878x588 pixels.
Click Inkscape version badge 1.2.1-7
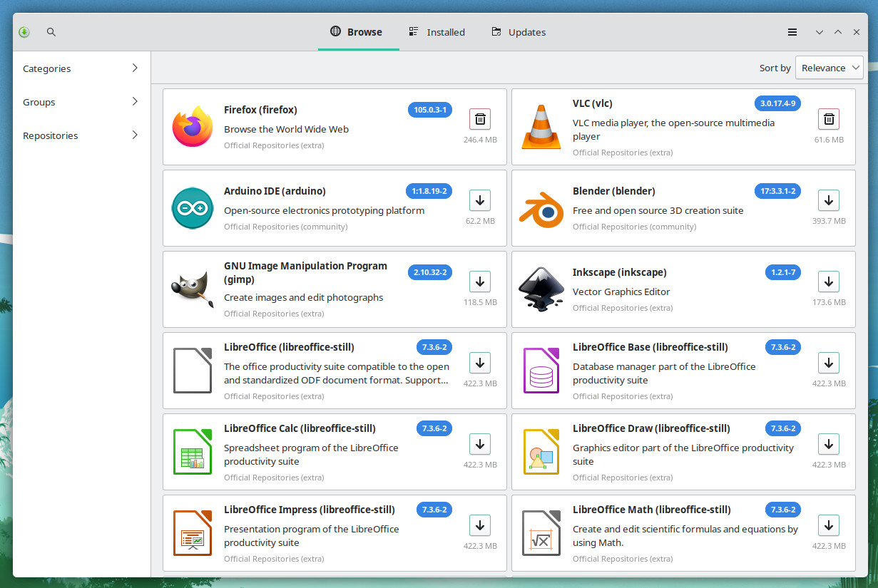point(783,272)
